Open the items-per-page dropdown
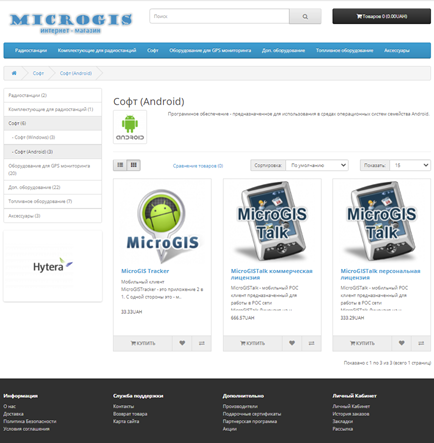The width and height of the screenshot is (434, 443). pyautogui.click(x=410, y=165)
